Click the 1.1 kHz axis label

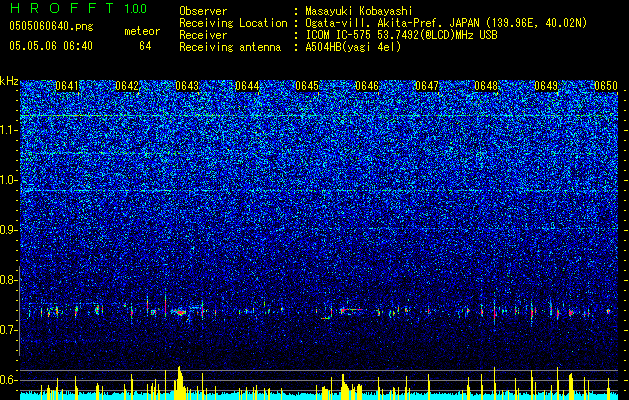point(9,130)
